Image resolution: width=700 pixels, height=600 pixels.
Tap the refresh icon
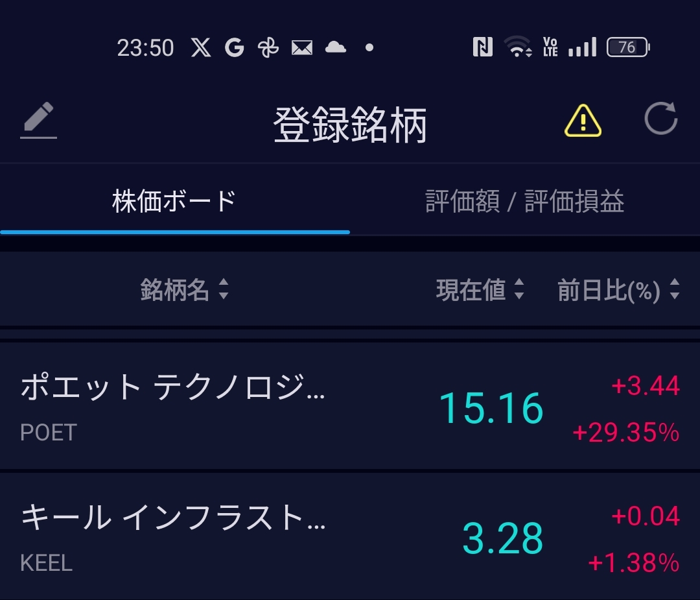(660, 119)
